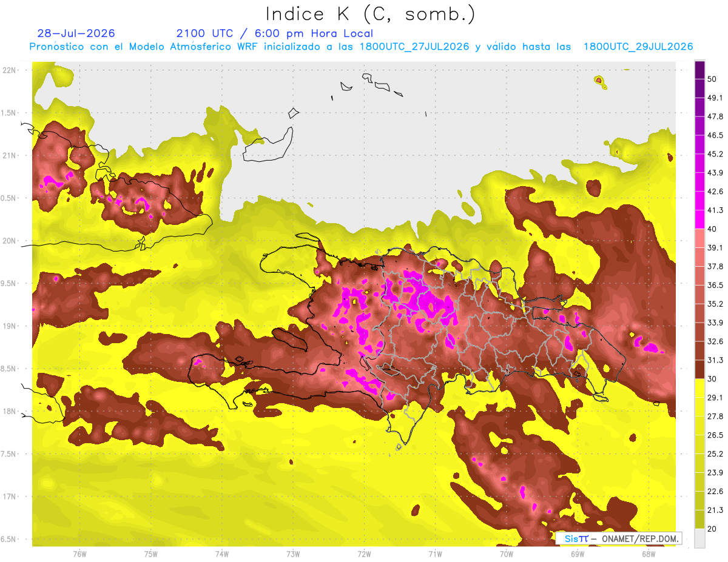This screenshot has height=562, width=728.
Task: Click the '18N' latitude axis label
Action: [x=9, y=411]
